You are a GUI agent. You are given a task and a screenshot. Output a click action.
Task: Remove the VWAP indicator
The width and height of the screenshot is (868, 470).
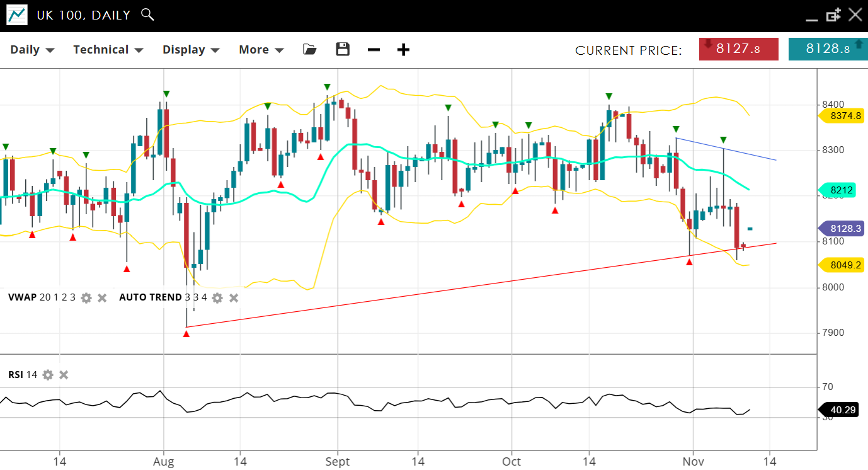click(x=102, y=297)
